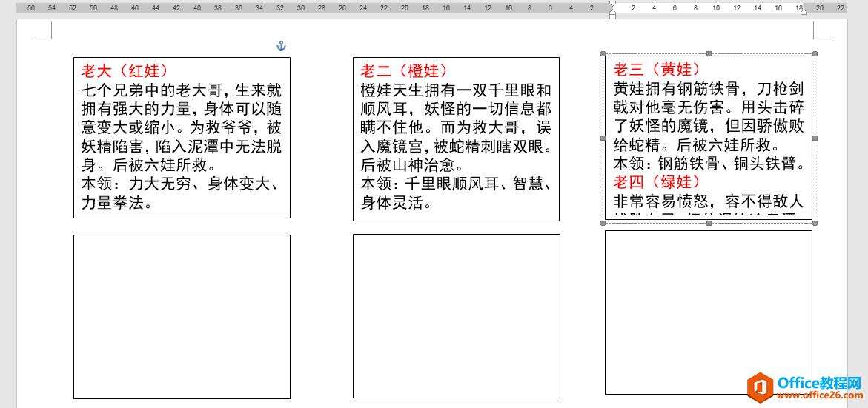
Task: Click bottom-right resize handle of 老三 text box
Action: click(x=815, y=223)
